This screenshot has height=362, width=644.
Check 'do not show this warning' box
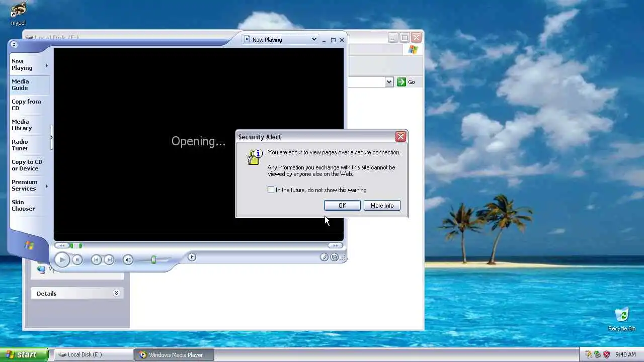tap(271, 190)
